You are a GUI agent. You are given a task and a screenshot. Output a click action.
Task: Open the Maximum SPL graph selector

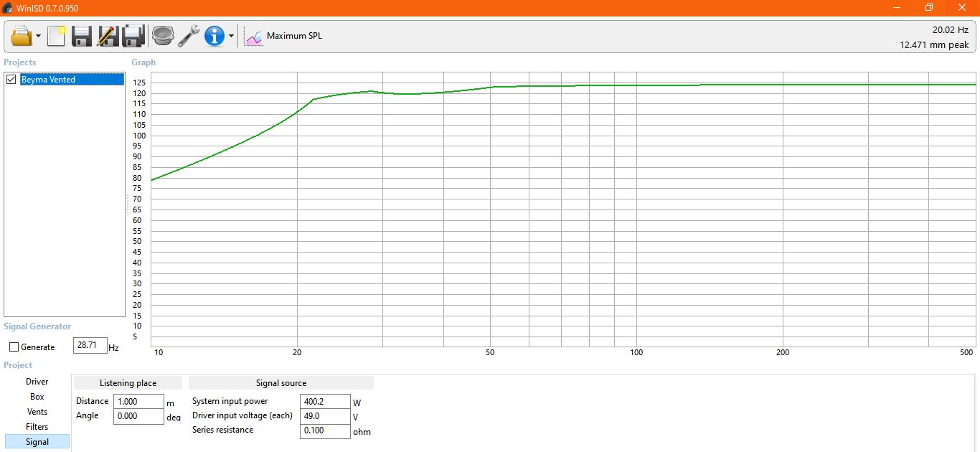(283, 36)
